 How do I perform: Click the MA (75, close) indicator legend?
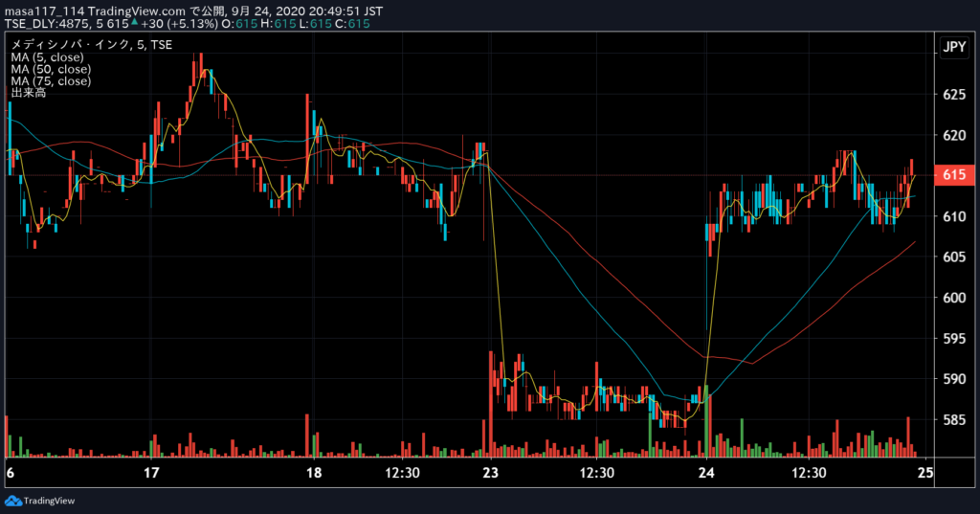(x=51, y=80)
